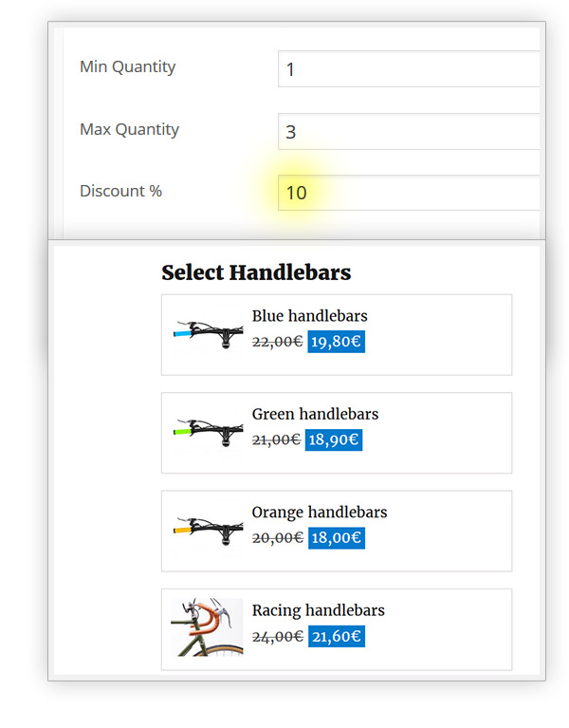The height and width of the screenshot is (728, 569).
Task: Pick the Racing handlebars title
Action: [318, 610]
